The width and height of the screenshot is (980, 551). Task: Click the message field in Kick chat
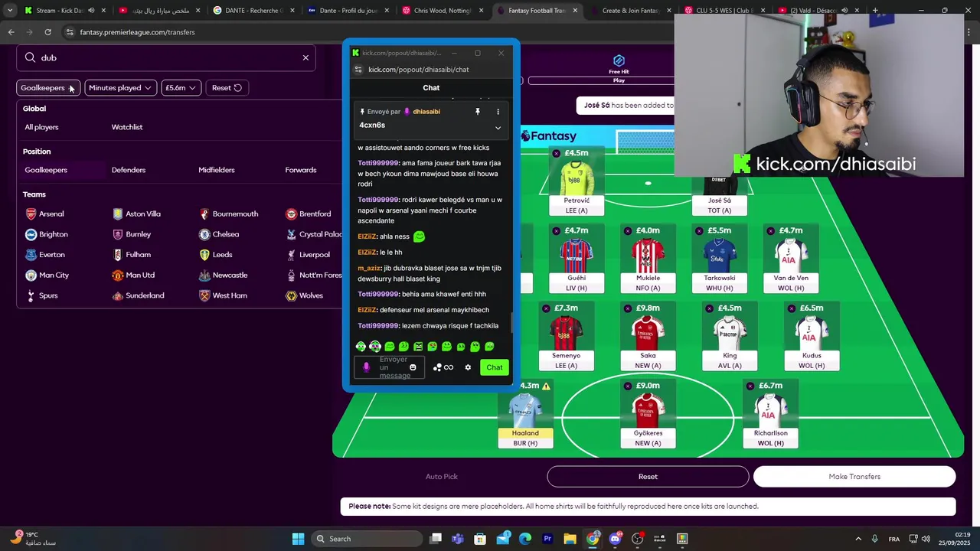394,367
